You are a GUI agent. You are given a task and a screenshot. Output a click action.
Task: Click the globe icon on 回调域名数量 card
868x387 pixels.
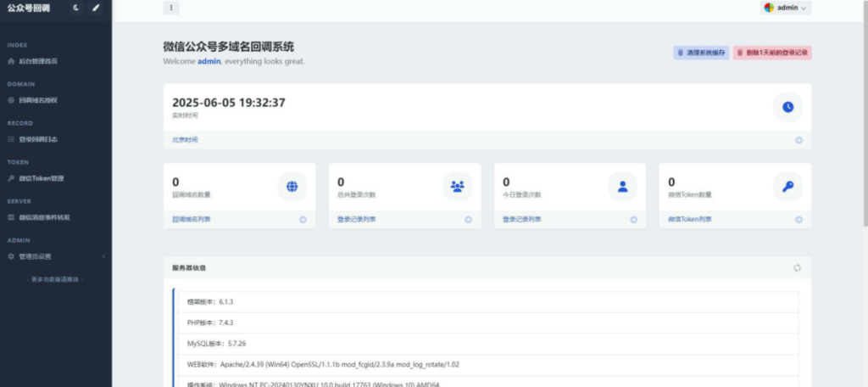pyautogui.click(x=292, y=187)
